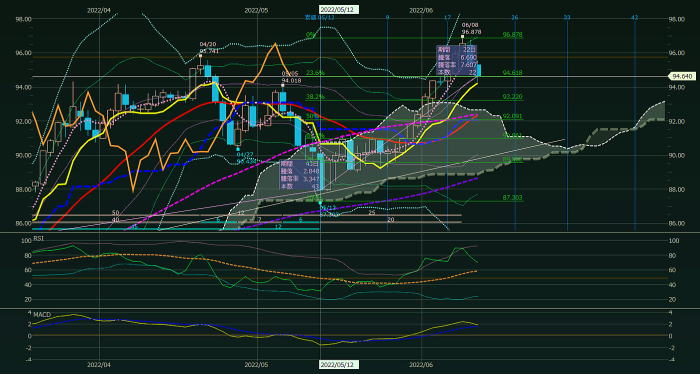This screenshot has height=374, width=700.
Task: Click the 2022/06 date label below MACD panel
Action: (421, 365)
